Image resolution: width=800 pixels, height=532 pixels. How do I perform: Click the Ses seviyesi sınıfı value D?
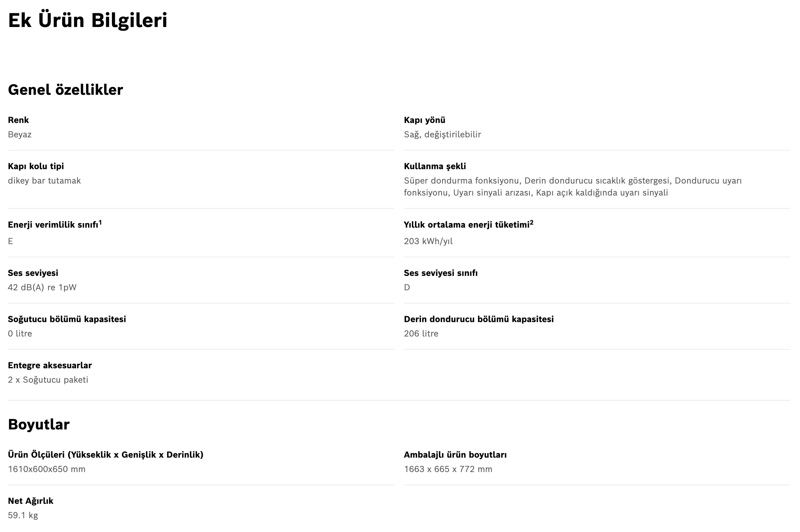407,287
